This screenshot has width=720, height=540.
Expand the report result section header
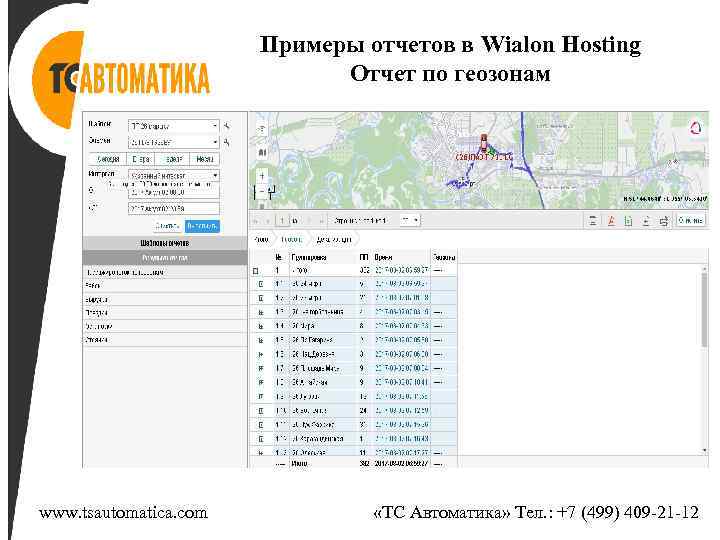click(165, 258)
